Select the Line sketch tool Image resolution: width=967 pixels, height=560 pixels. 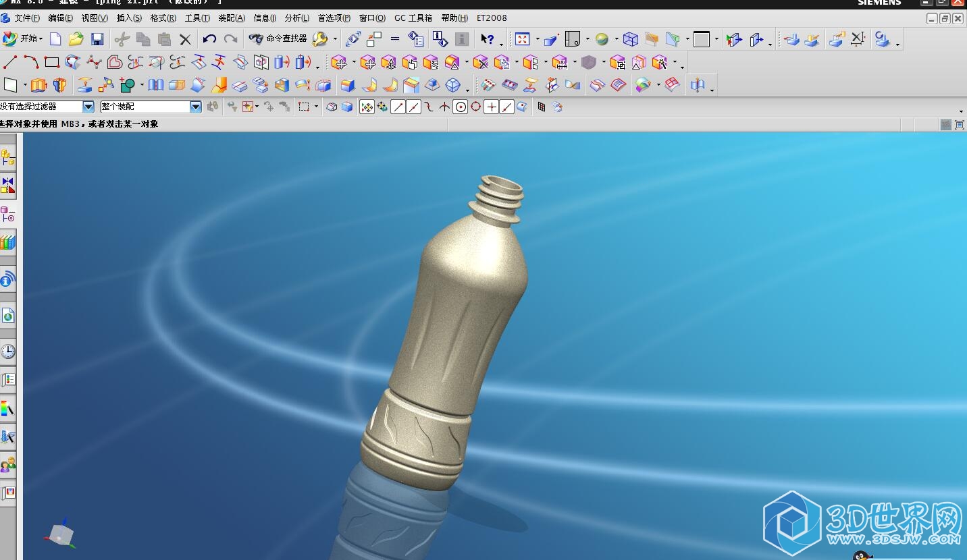(9, 63)
